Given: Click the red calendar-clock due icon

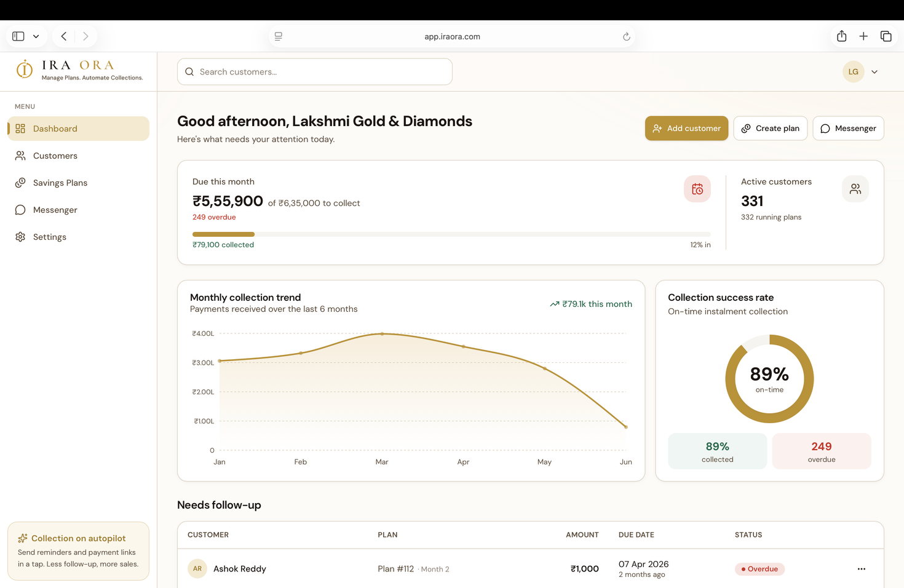Looking at the screenshot, I should 697,189.
